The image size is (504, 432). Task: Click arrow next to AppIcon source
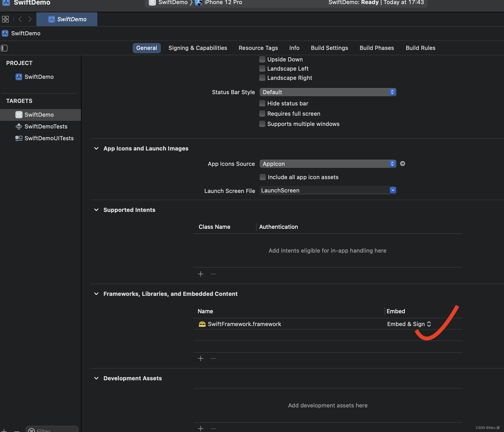point(403,164)
